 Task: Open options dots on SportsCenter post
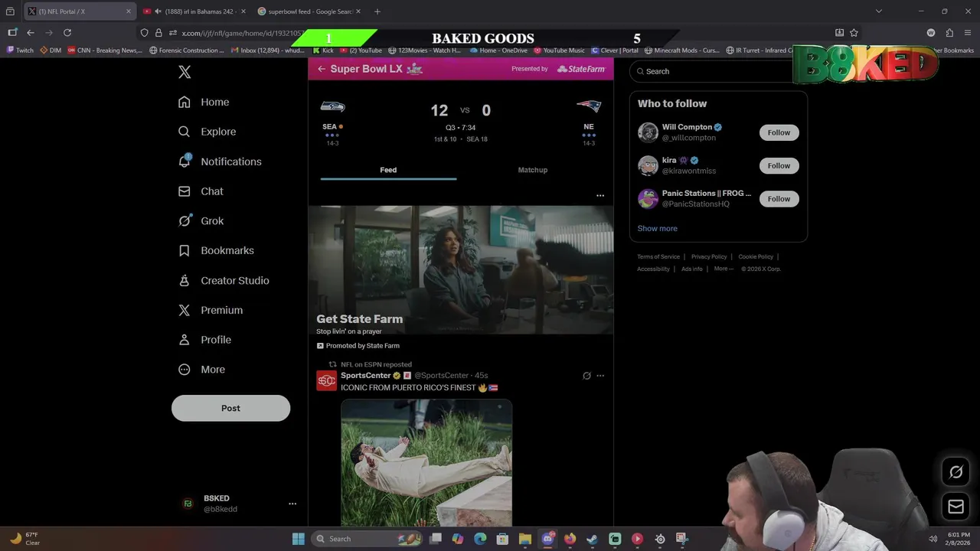pyautogui.click(x=600, y=376)
